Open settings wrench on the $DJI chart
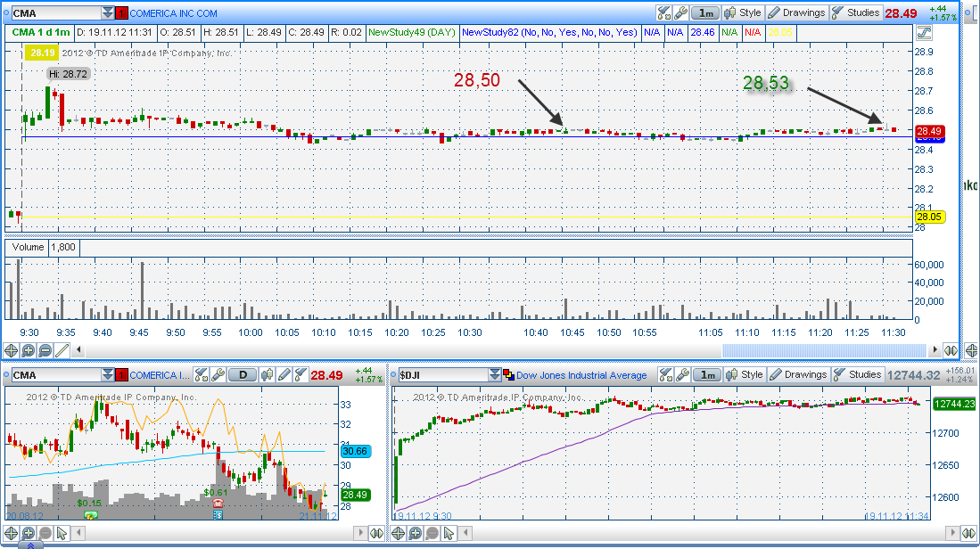Image resolution: width=980 pixels, height=549 pixels. (x=682, y=374)
